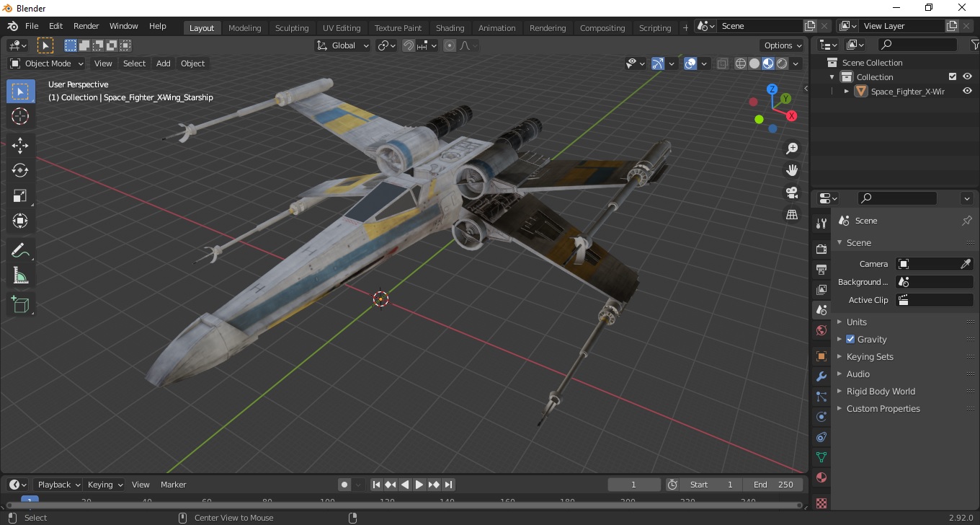The width and height of the screenshot is (980, 525).
Task: Select the Scale tool
Action: (20, 195)
